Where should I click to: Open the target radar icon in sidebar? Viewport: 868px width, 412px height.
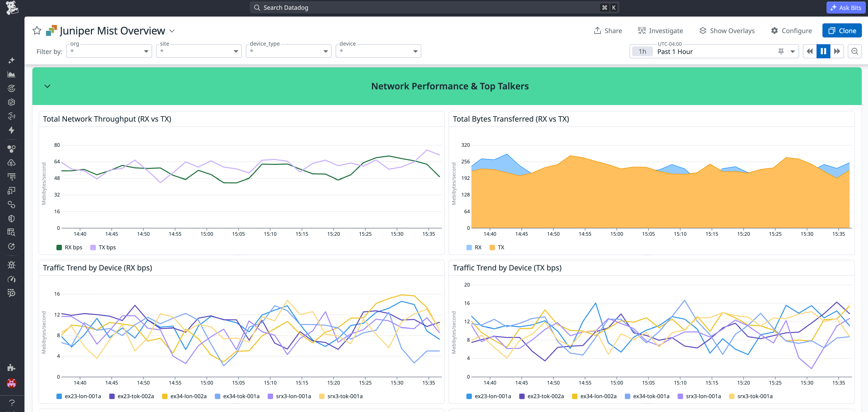click(12, 88)
